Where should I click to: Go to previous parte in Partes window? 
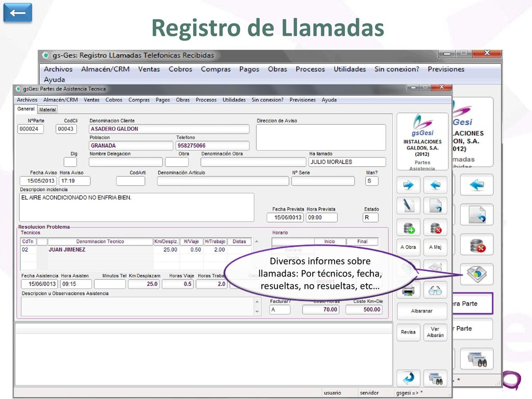[x=435, y=185]
